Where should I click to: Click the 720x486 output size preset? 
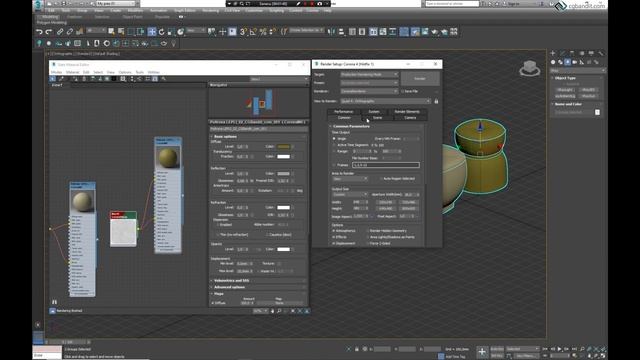click(409, 202)
